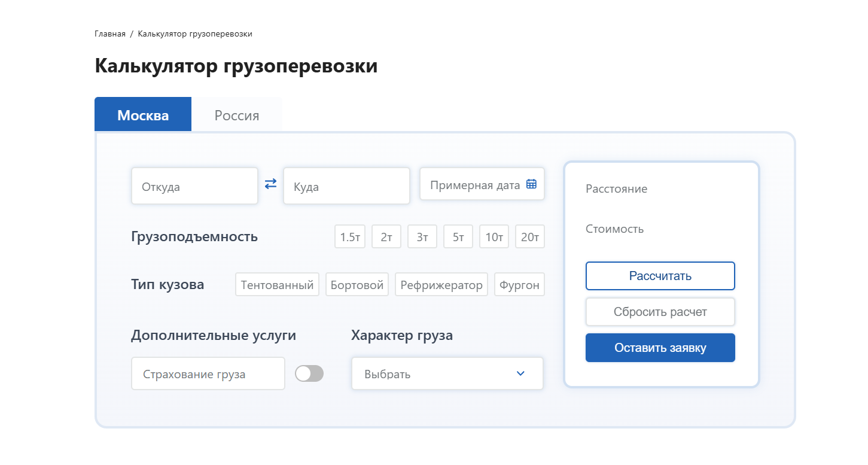Click the Страхование груза field

click(208, 374)
